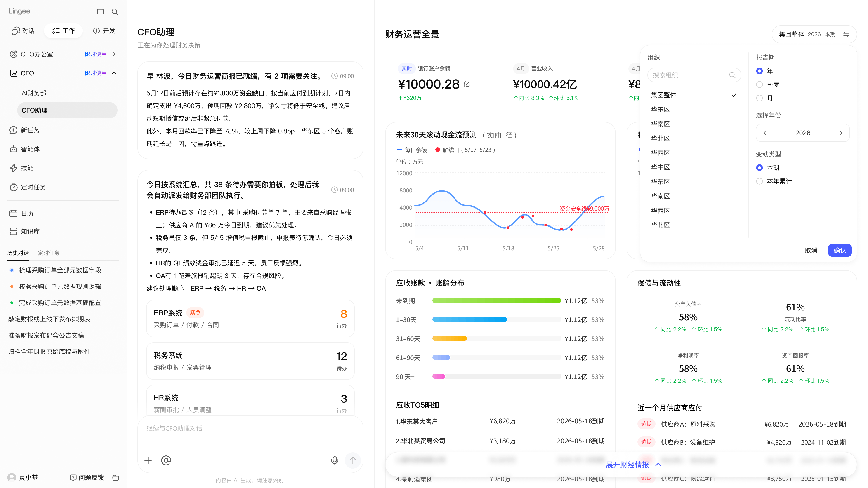Click 1.华东某大客户 receivable row
868x488 pixels.
coord(500,421)
